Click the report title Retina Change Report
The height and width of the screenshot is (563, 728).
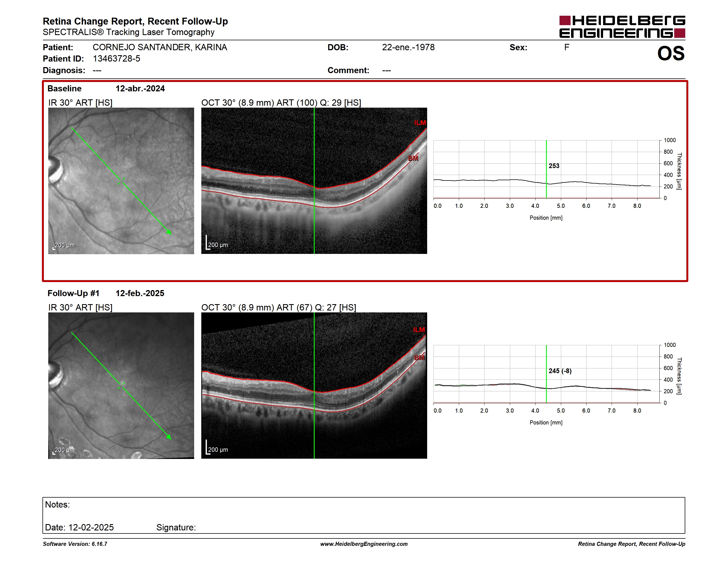(135, 21)
